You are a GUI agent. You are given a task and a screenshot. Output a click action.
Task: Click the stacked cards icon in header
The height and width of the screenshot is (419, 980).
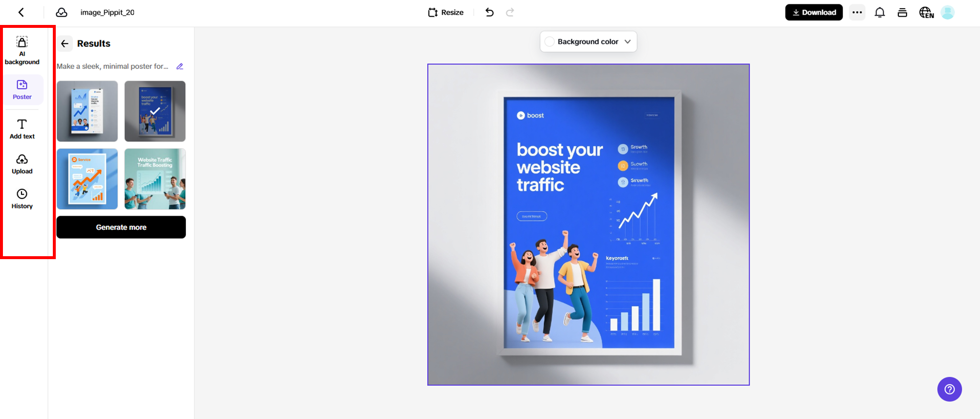[903, 13]
